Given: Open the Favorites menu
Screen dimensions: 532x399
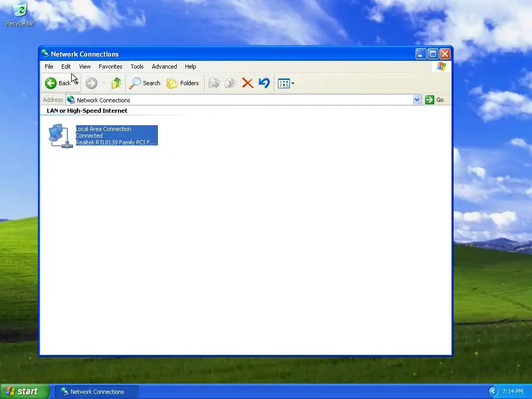Looking at the screenshot, I should coord(111,66).
